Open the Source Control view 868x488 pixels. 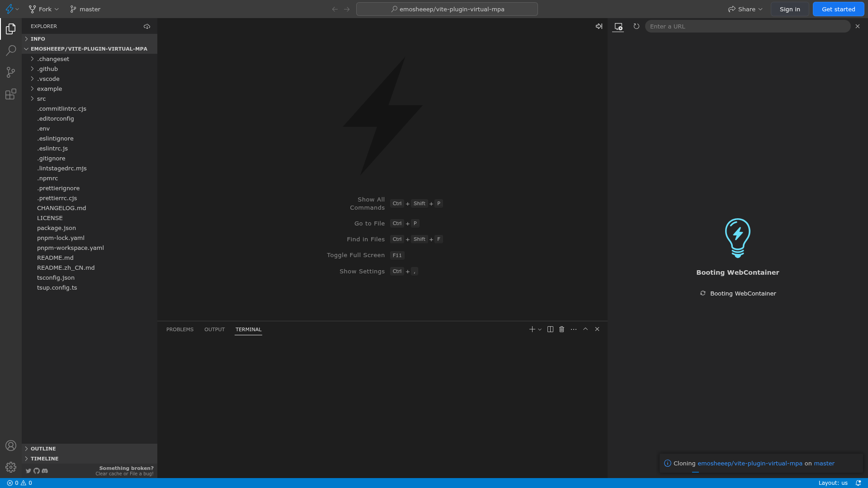click(11, 72)
